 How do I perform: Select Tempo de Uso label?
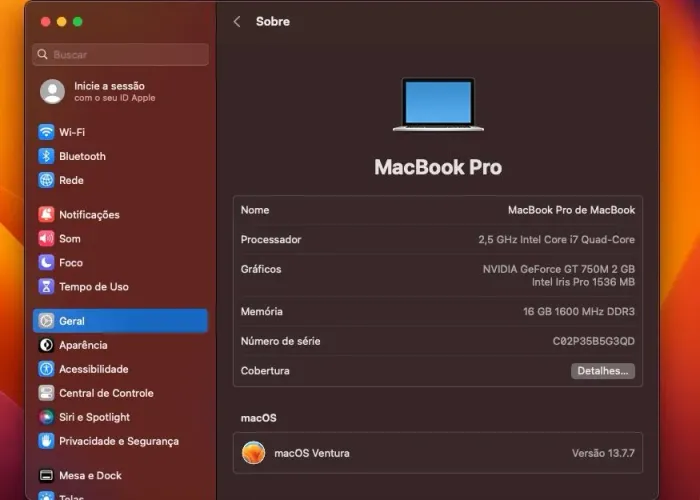[94, 287]
